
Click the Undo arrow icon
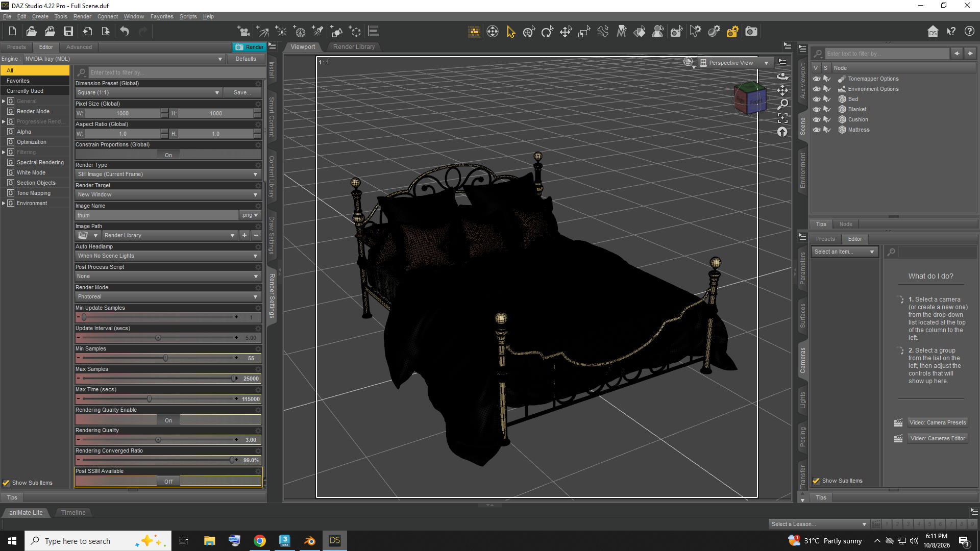125,32
